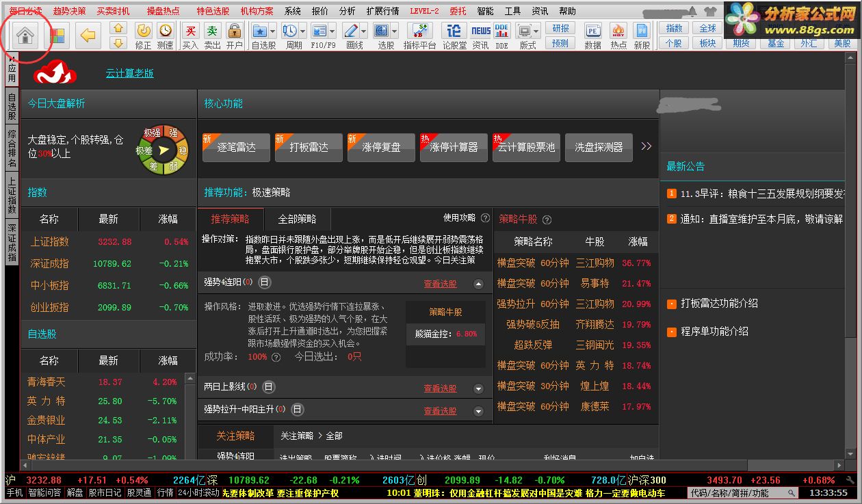
Task: Expand the 强势拉升-中阳主升 strategy section
Action: (478, 412)
